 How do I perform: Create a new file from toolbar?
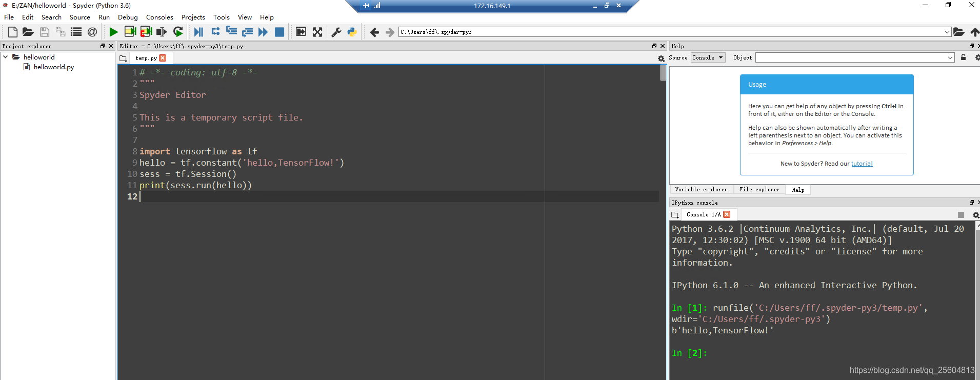[x=13, y=32]
